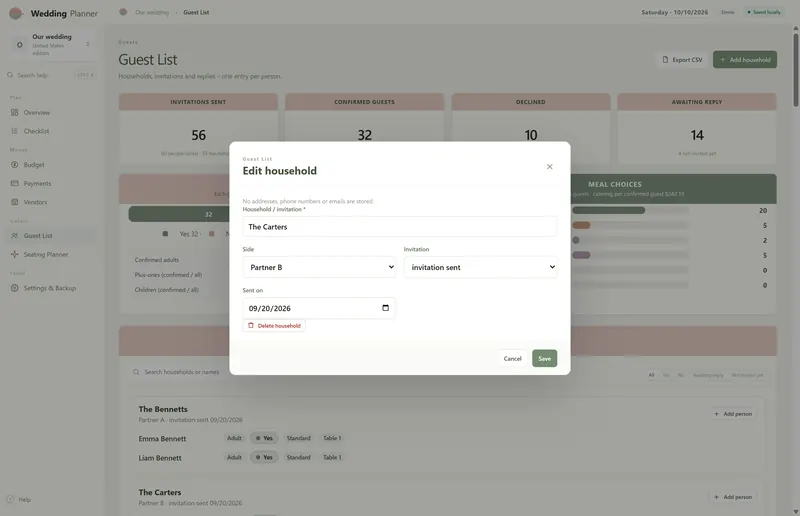Viewport: 800px width, 516px height.
Task: Click the calendar icon in Sent on field
Action: point(385,308)
